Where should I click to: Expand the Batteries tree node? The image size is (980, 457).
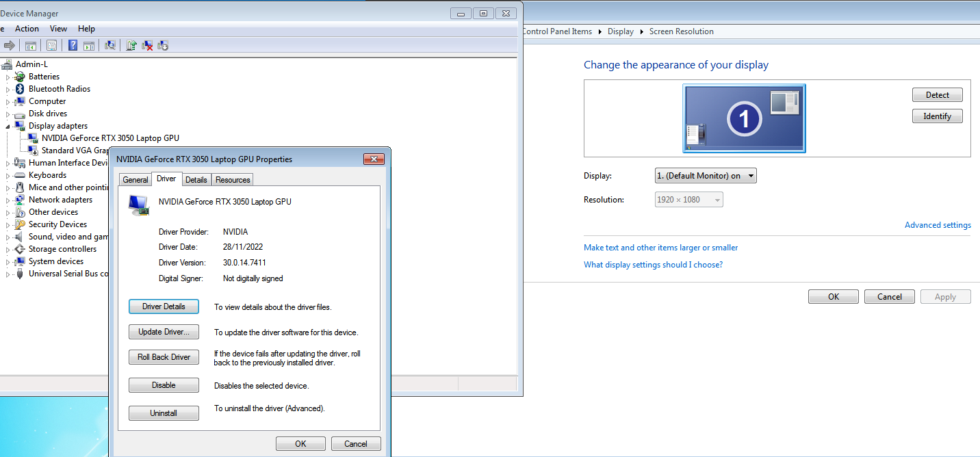click(8, 77)
